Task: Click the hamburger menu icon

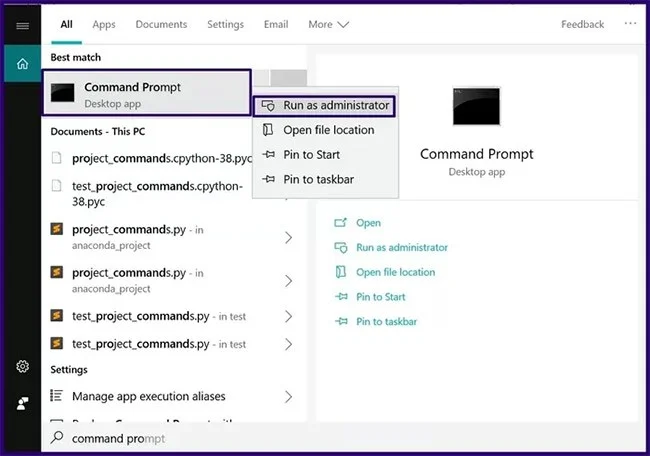Action: pos(22,25)
